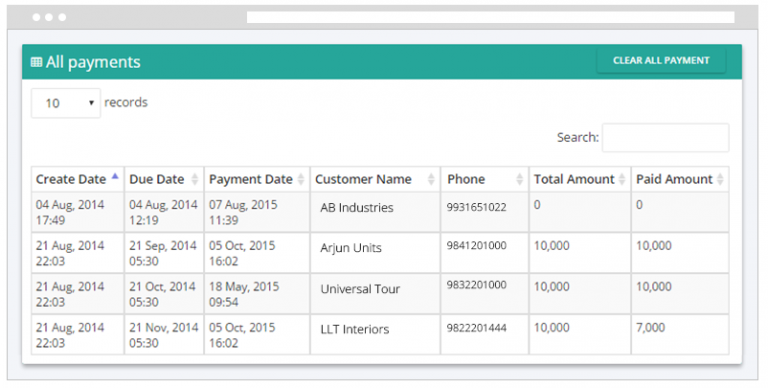768x388 pixels.
Task: Click paid amount 7,000
Action: pyautogui.click(x=650, y=328)
